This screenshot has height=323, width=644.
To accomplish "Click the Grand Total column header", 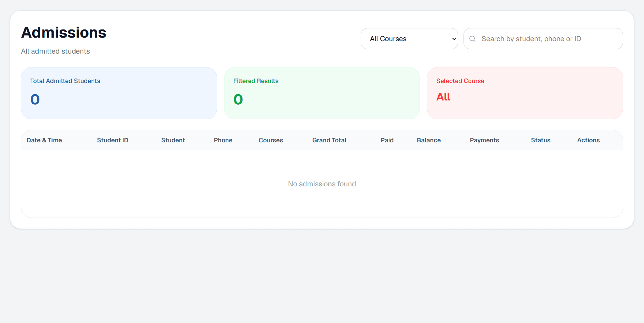I will [329, 140].
